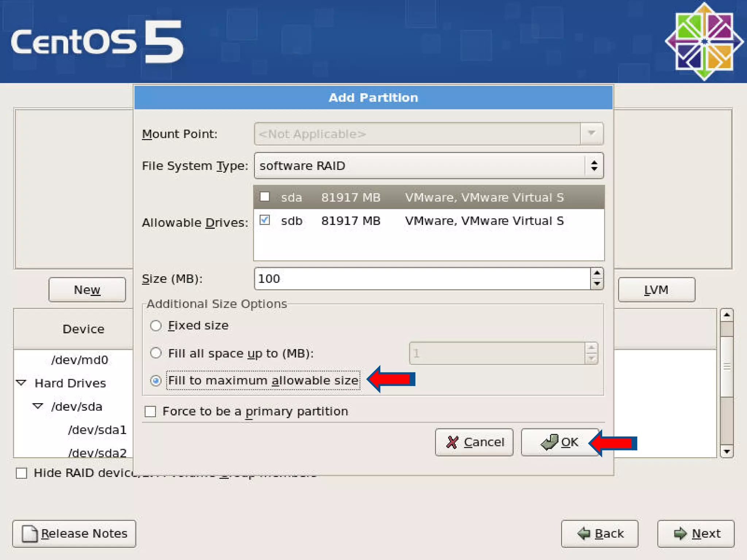Click the LVM button
Screen dimensions: 747x560
click(x=656, y=290)
